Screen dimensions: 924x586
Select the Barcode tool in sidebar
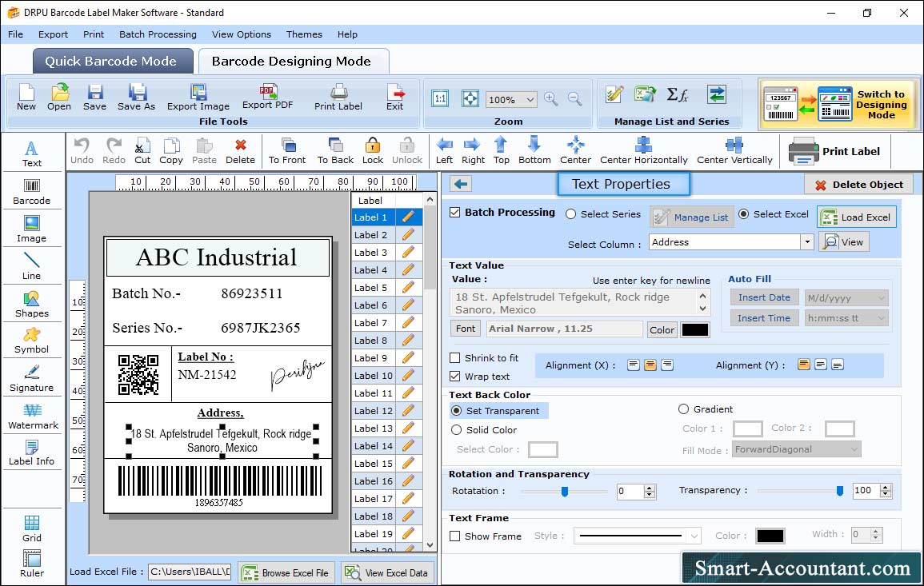tap(32, 191)
